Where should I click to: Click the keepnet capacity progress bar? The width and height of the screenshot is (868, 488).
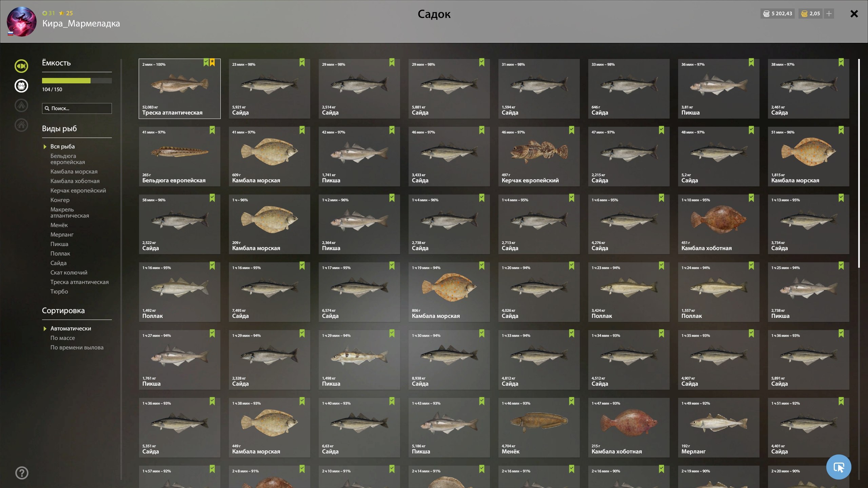pos(77,81)
